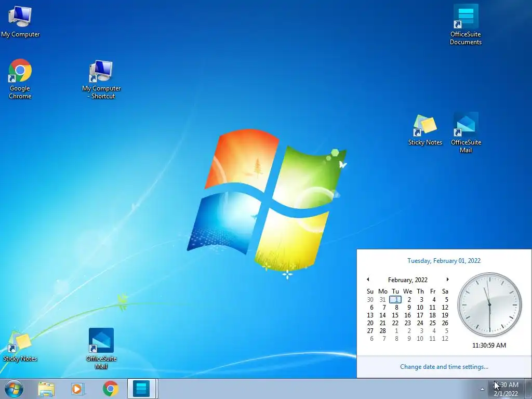The image size is (532, 399).
Task: Switch to the OfficeSuite taskbar button
Action: [141, 389]
